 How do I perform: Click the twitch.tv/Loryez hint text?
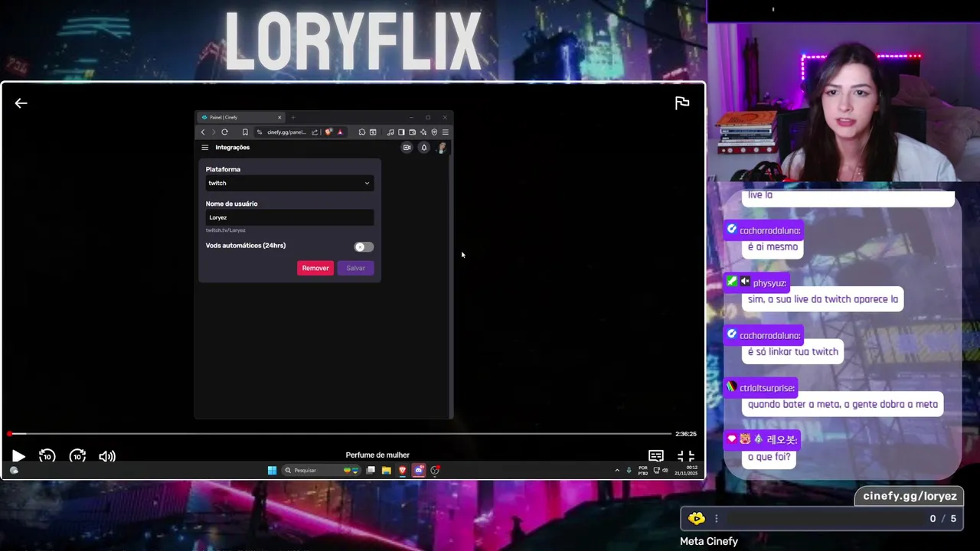pos(225,230)
